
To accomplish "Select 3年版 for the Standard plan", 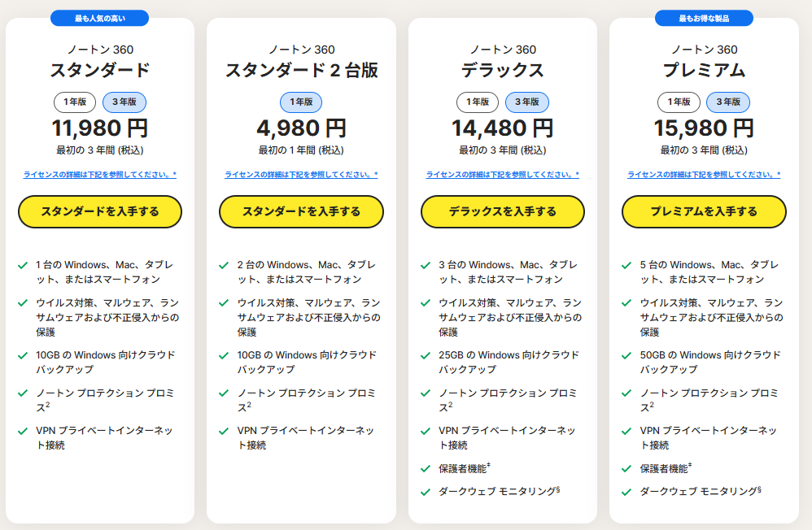I will click(124, 102).
